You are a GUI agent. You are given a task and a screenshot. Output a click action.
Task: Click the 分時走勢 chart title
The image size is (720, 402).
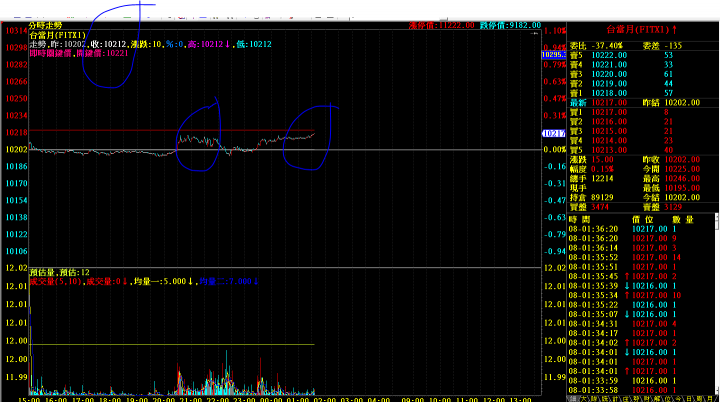pyautogui.click(x=45, y=26)
